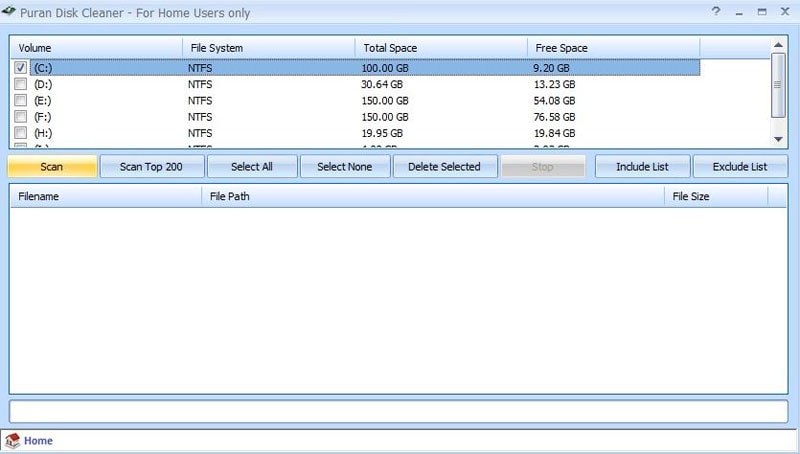Sort by Free Space column header

click(x=614, y=48)
